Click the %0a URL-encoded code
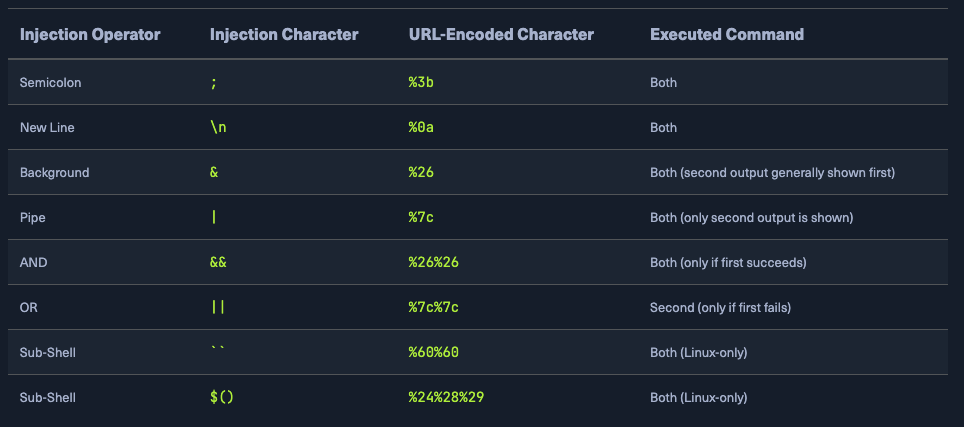The image size is (964, 427). click(420, 128)
